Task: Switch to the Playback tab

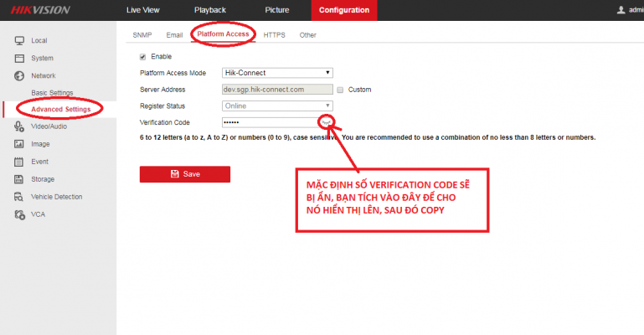Action: coord(210,10)
